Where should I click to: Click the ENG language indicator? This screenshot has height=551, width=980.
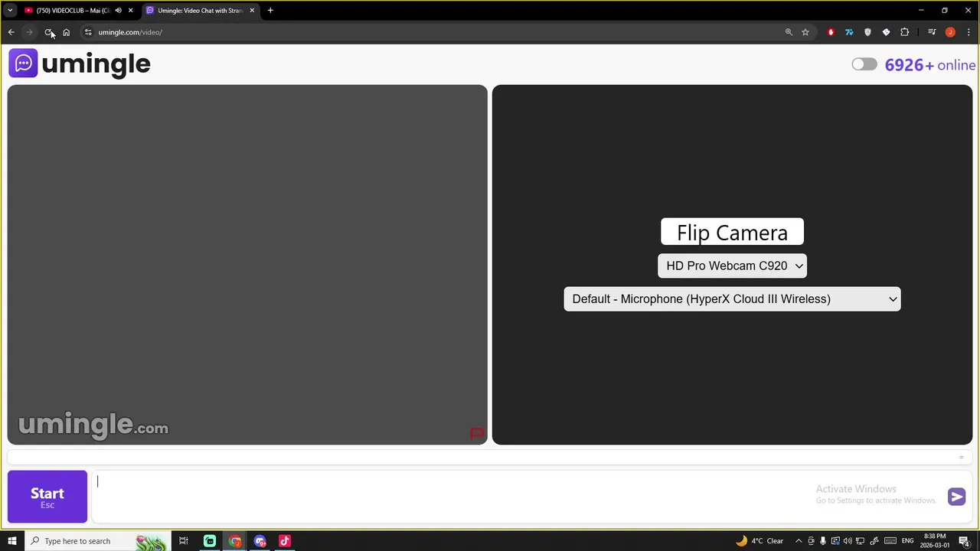tap(907, 541)
